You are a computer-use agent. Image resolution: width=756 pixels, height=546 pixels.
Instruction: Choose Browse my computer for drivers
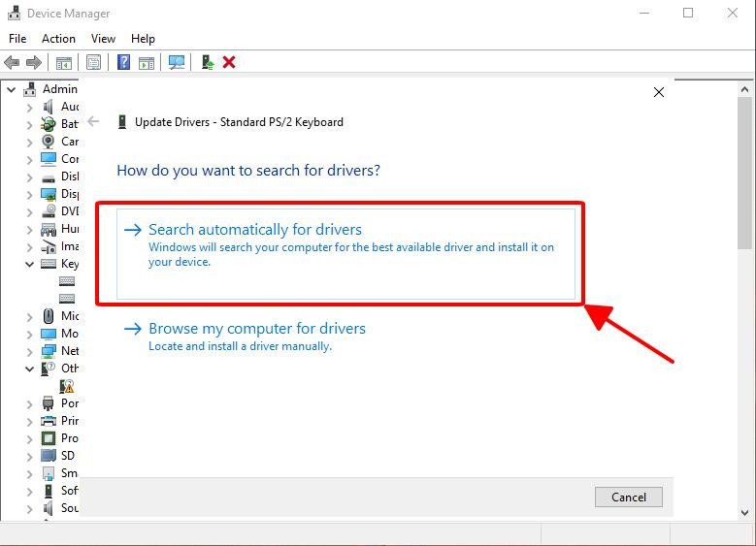click(x=256, y=329)
